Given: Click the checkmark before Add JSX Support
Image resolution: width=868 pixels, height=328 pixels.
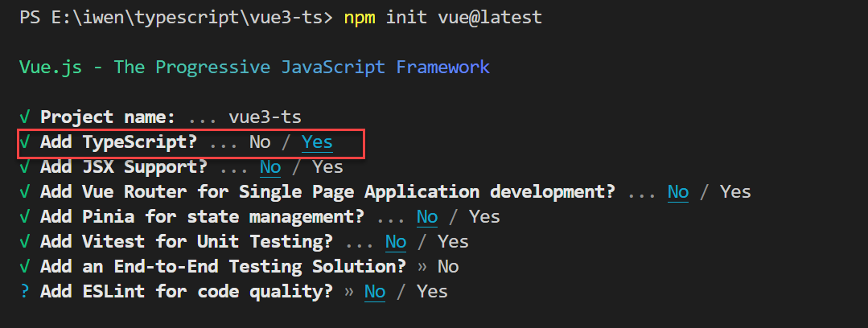Looking at the screenshot, I should (x=25, y=167).
